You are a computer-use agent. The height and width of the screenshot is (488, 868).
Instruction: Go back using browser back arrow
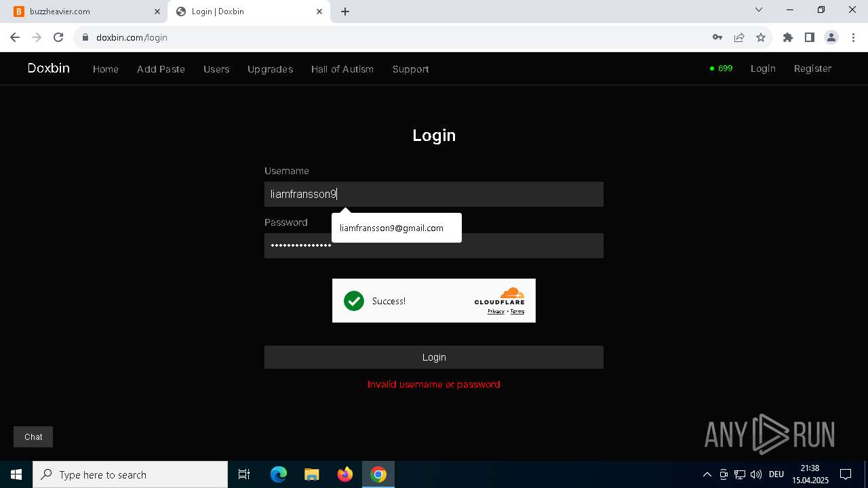coord(15,37)
